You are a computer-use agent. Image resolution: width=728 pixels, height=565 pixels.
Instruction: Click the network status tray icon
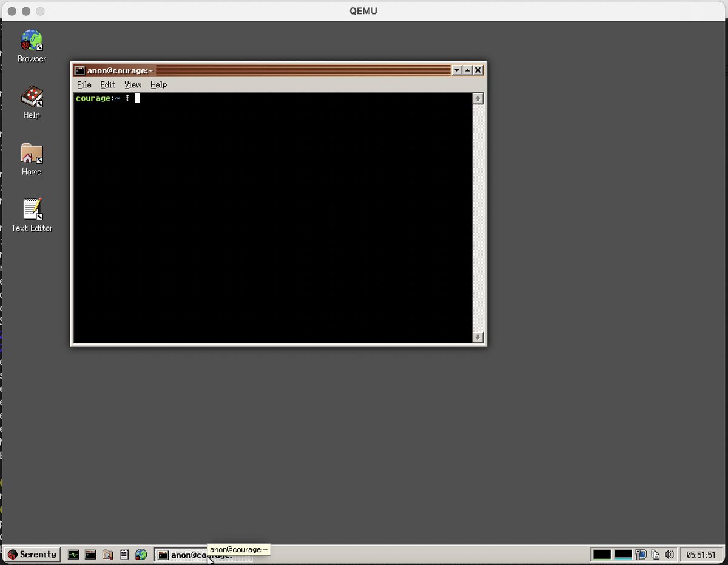pyautogui.click(x=641, y=554)
